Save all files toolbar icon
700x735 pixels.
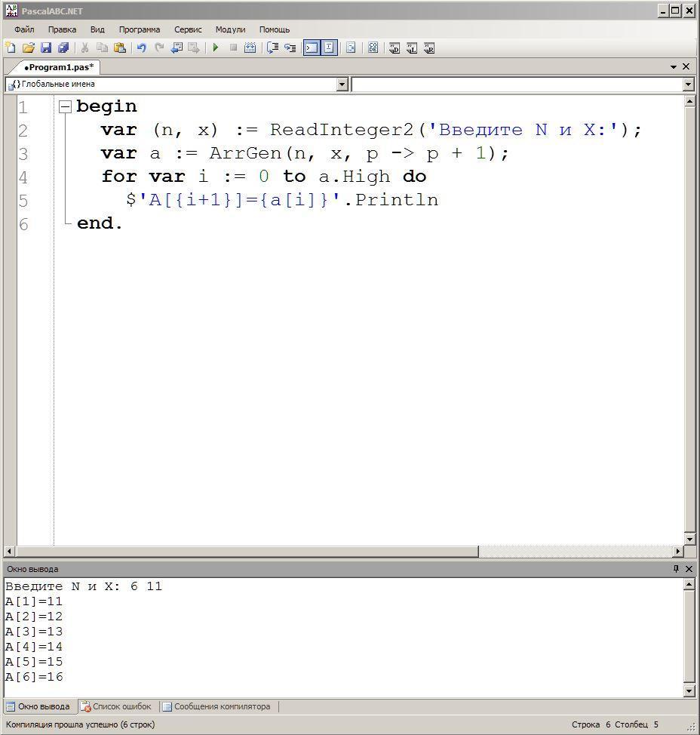[x=63, y=48]
